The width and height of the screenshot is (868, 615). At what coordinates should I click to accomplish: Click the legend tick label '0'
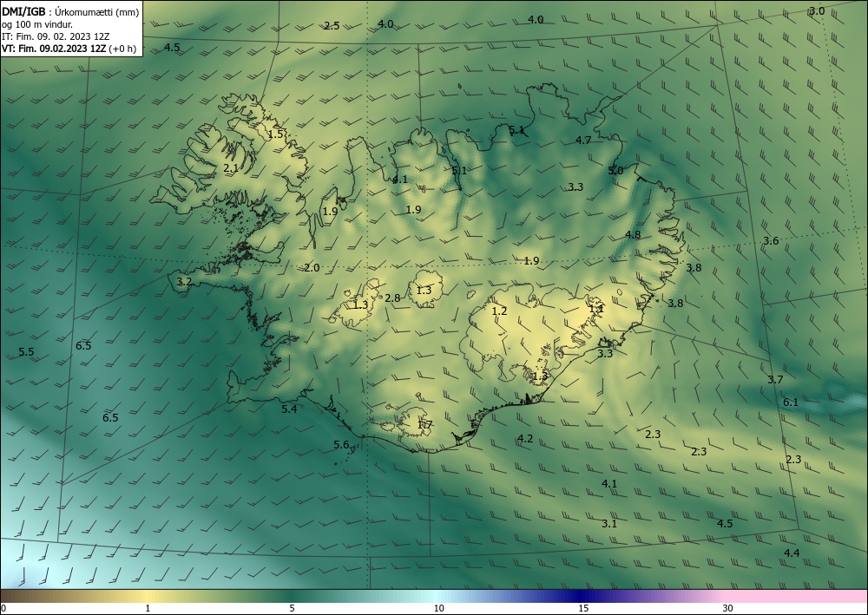(3, 609)
